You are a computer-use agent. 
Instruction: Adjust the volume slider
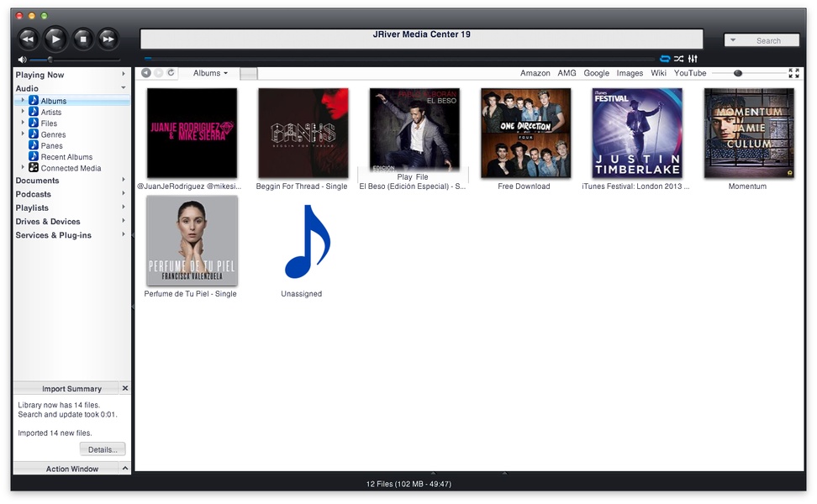75,60
